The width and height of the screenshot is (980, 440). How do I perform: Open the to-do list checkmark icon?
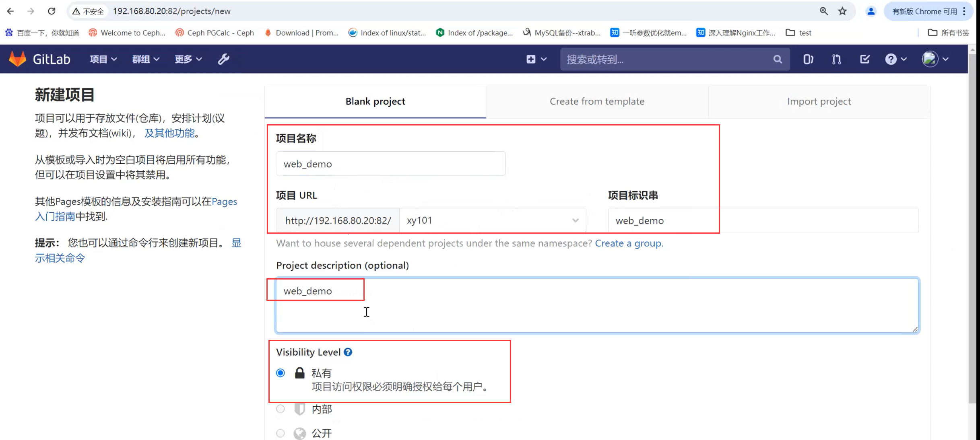pyautogui.click(x=864, y=60)
